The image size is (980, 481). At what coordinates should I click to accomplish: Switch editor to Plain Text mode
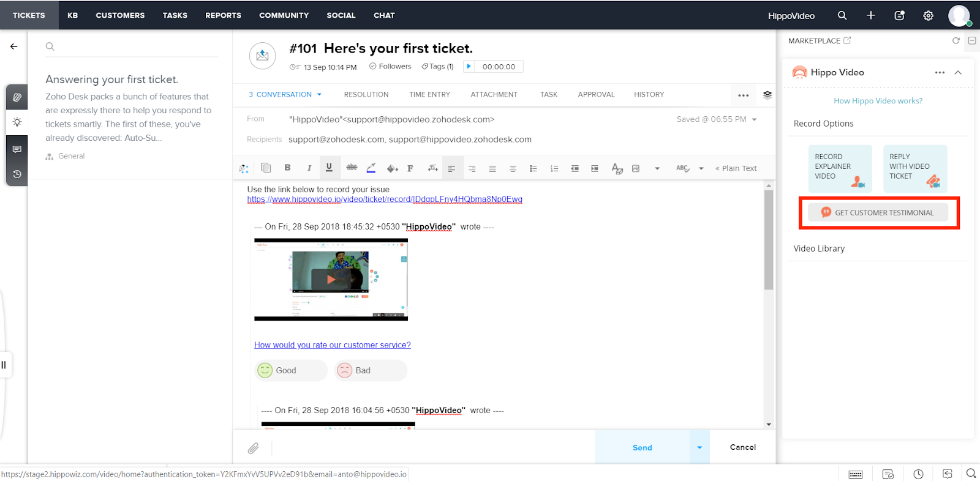coord(736,168)
